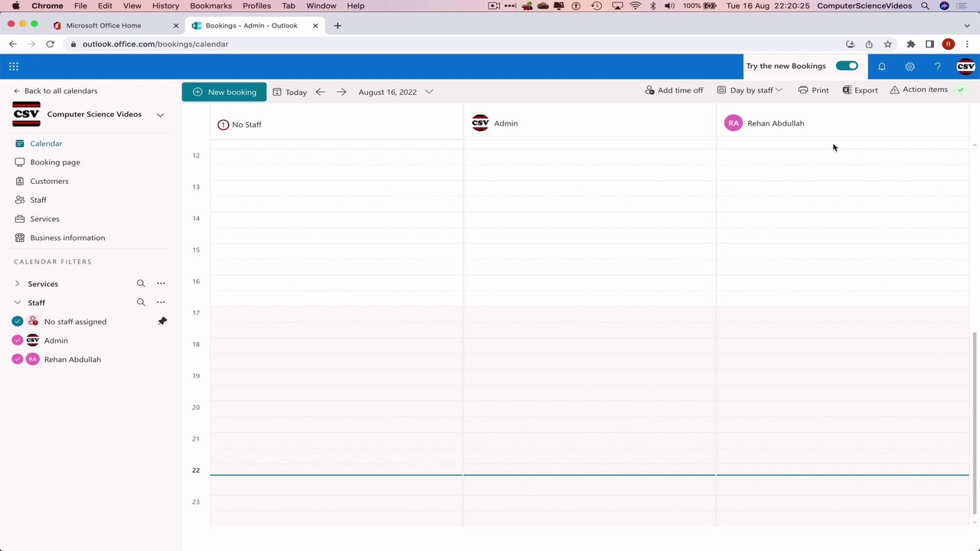Click the Chrome address bar URL

click(x=155, y=44)
